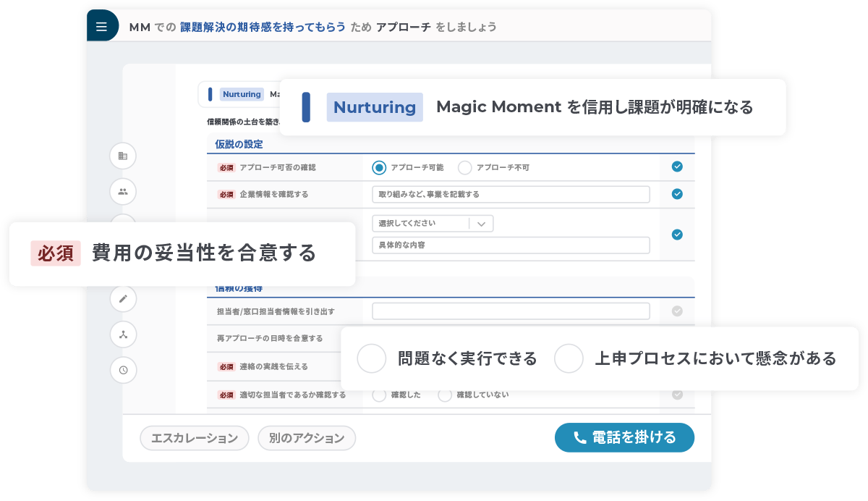Open the branch hierarchy sidebar icon
868x501 pixels.
(123, 334)
